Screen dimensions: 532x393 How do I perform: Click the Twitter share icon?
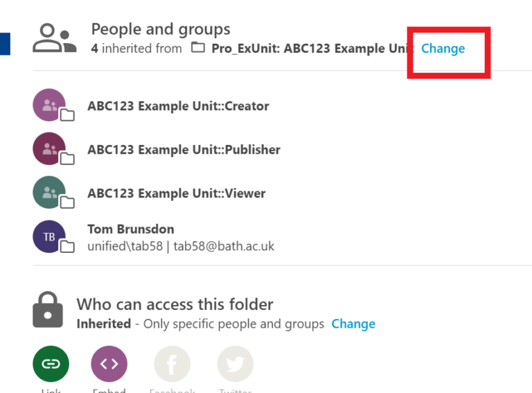tap(235, 364)
